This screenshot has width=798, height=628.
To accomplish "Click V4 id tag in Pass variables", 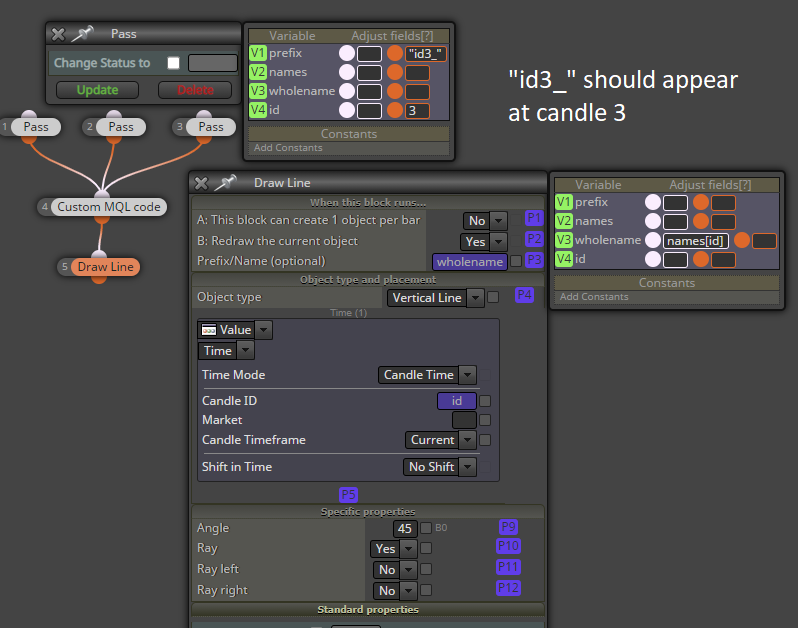I will [x=258, y=109].
